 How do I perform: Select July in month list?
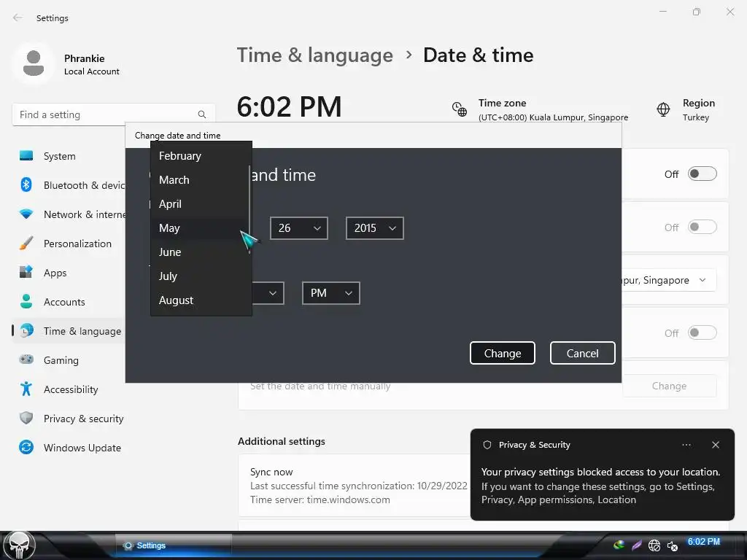(200, 276)
